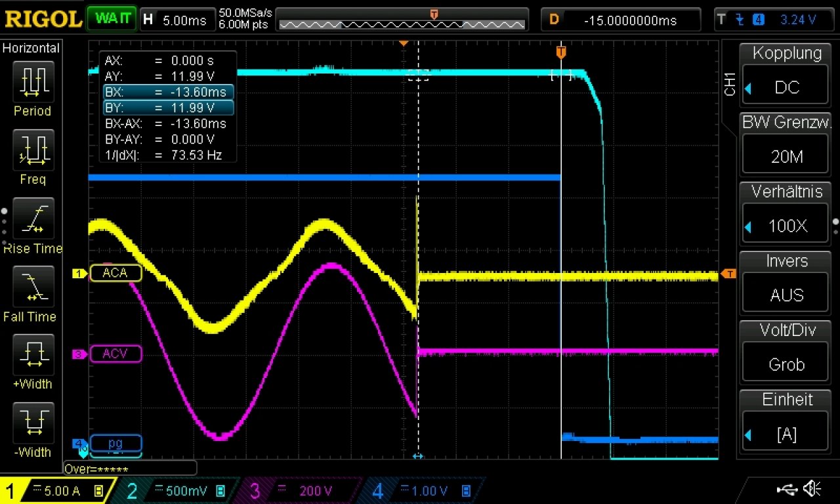This screenshot has width=840, height=504.
Task: Click the USB connection status icon
Action: [x=786, y=489]
